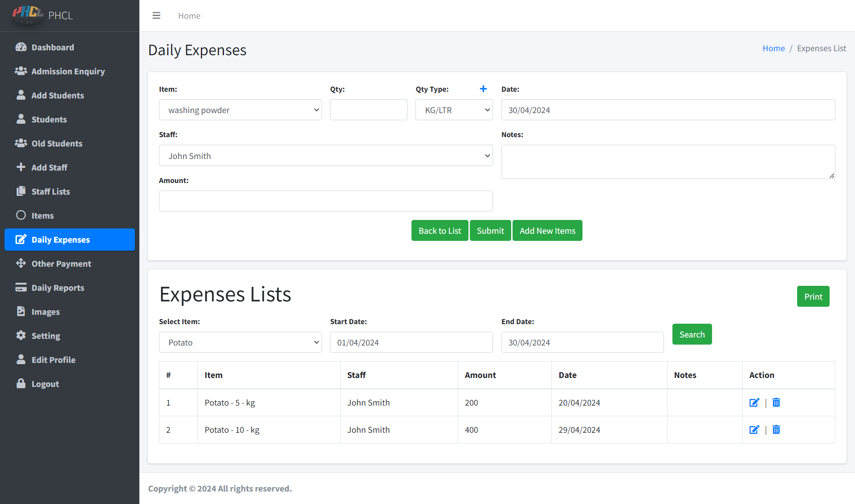Image resolution: width=855 pixels, height=504 pixels.
Task: Expand the Item dropdown showing washing powder
Action: [x=240, y=110]
